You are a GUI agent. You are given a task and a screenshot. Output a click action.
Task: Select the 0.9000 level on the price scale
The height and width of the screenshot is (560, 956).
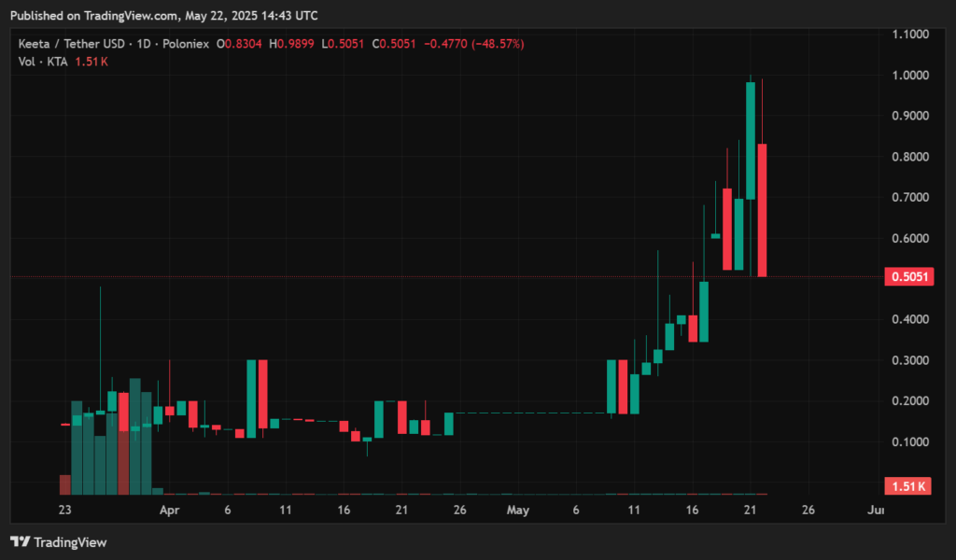tap(908, 116)
